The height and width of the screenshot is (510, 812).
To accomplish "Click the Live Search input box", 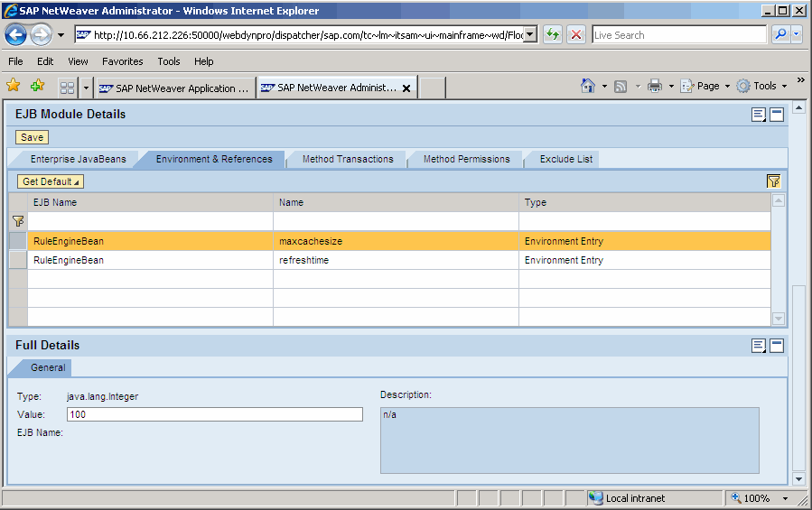I will coord(679,34).
